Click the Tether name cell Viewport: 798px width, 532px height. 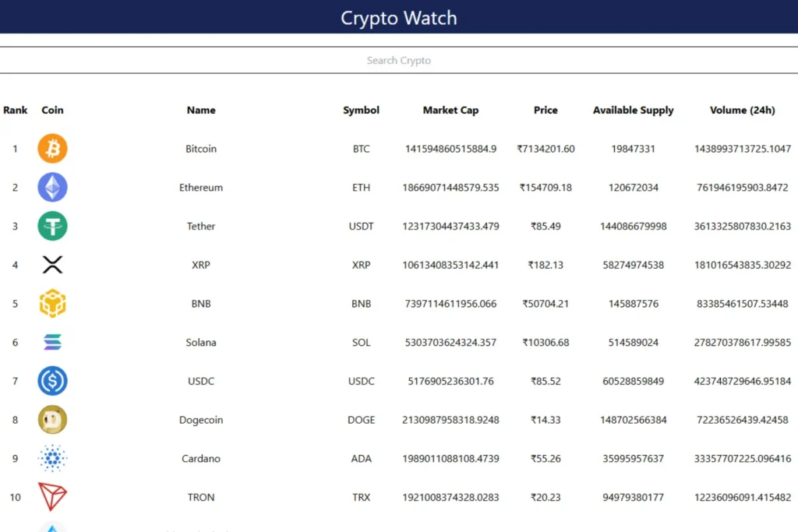201,226
